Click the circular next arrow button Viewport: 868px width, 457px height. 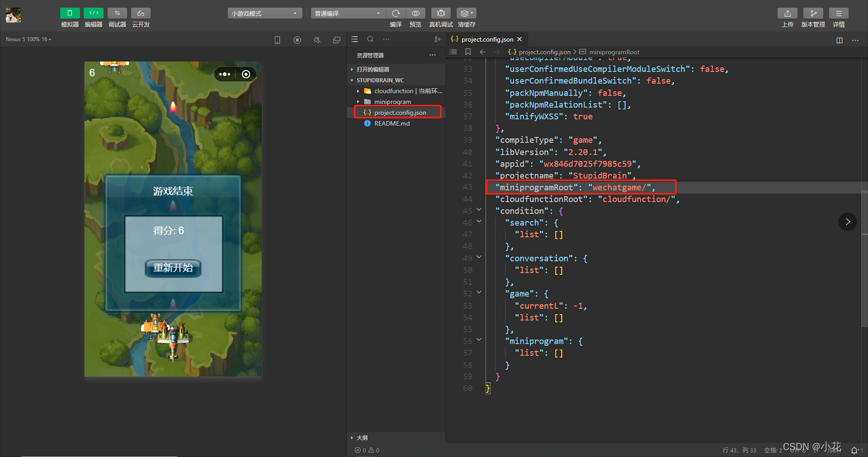848,222
